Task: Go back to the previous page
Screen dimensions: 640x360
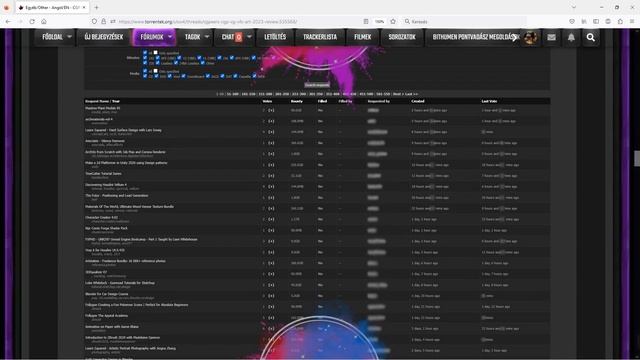Action: pyautogui.click(x=8, y=22)
